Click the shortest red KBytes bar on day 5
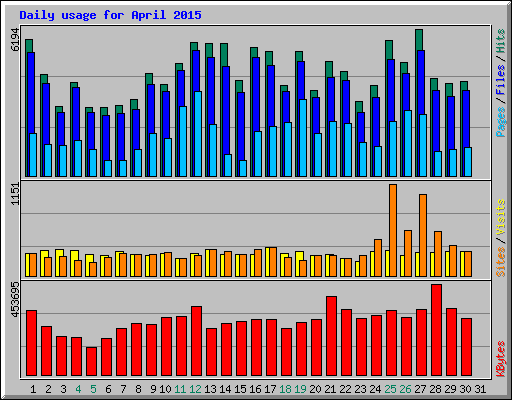The image size is (512, 400). [91, 361]
